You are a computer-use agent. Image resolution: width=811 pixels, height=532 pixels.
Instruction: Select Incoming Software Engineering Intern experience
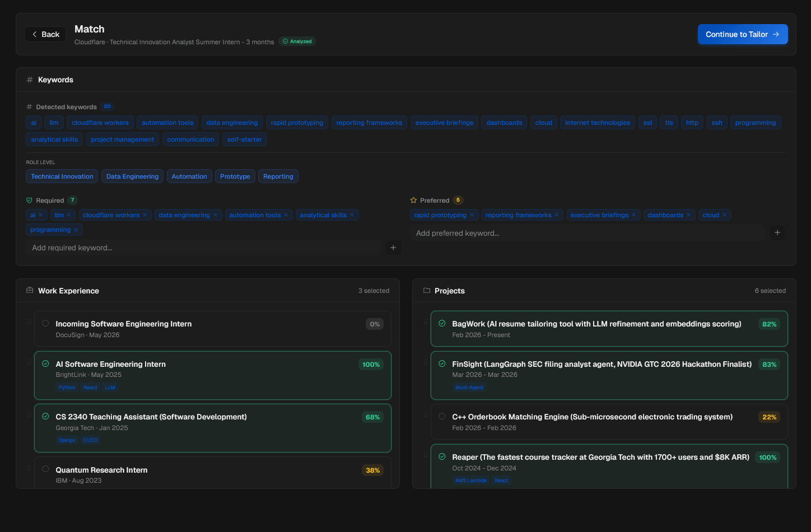tap(45, 324)
